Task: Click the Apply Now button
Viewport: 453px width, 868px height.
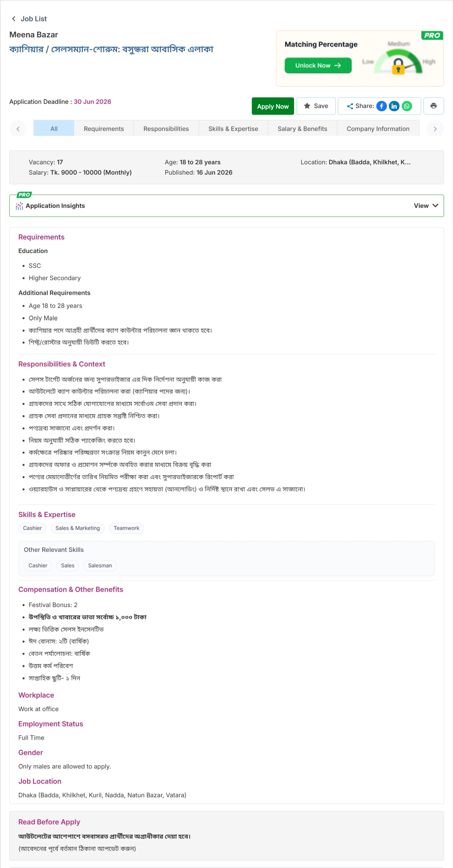Action: pos(273,106)
